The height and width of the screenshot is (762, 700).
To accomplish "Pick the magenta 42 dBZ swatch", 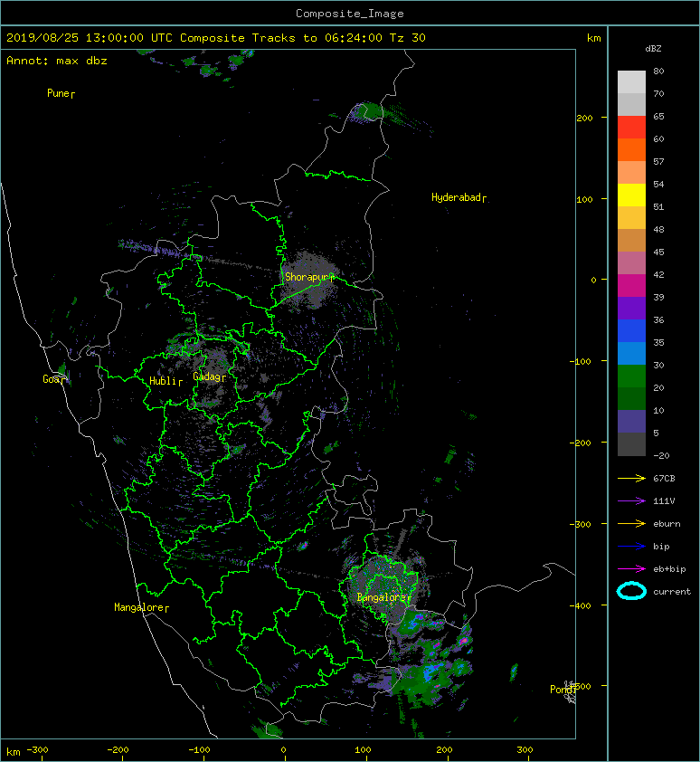I will pyautogui.click(x=631, y=285).
